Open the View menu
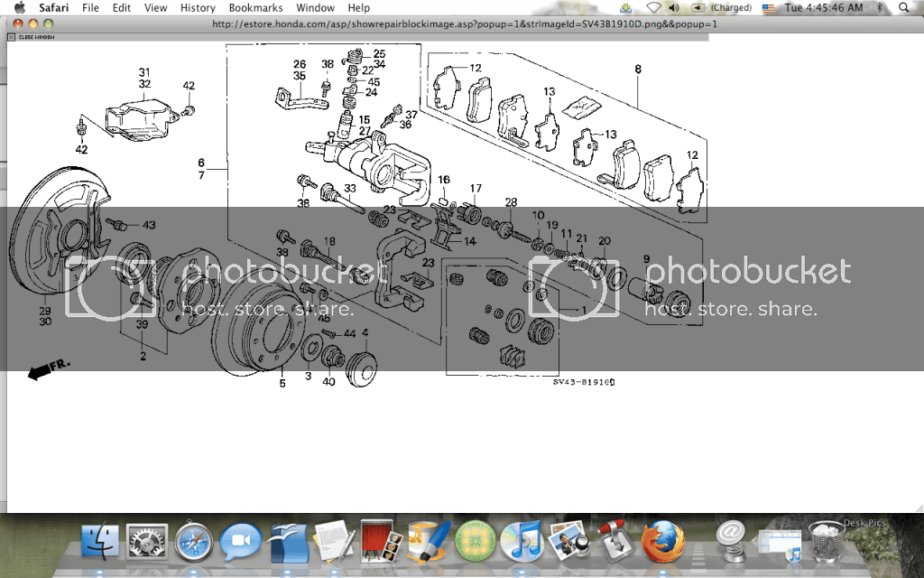This screenshot has height=578, width=924. coord(155,7)
